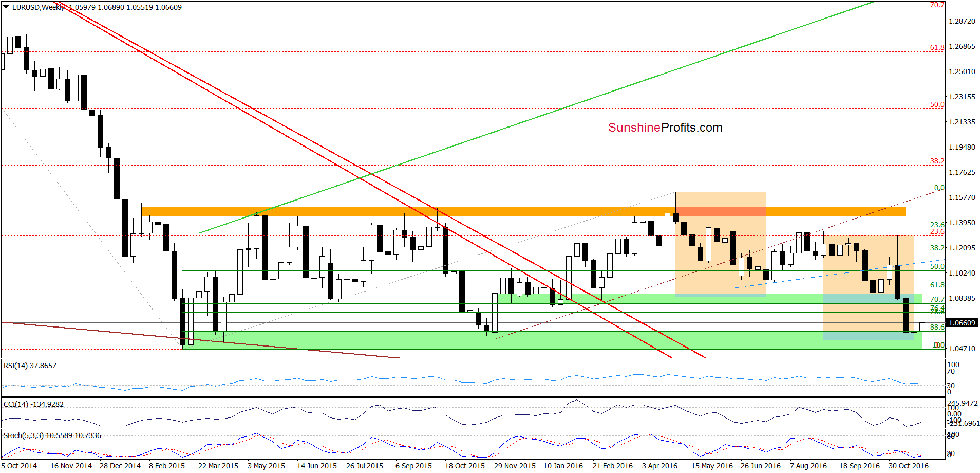Viewport: 980px width, 473px height.
Task: Select the CCI(14) -134.9282 indicator label
Action: [x=33, y=404]
